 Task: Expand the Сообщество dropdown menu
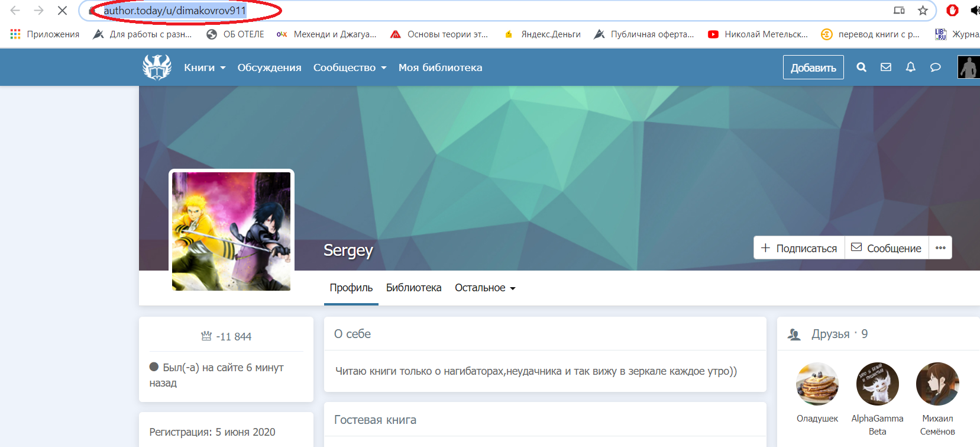tap(350, 67)
